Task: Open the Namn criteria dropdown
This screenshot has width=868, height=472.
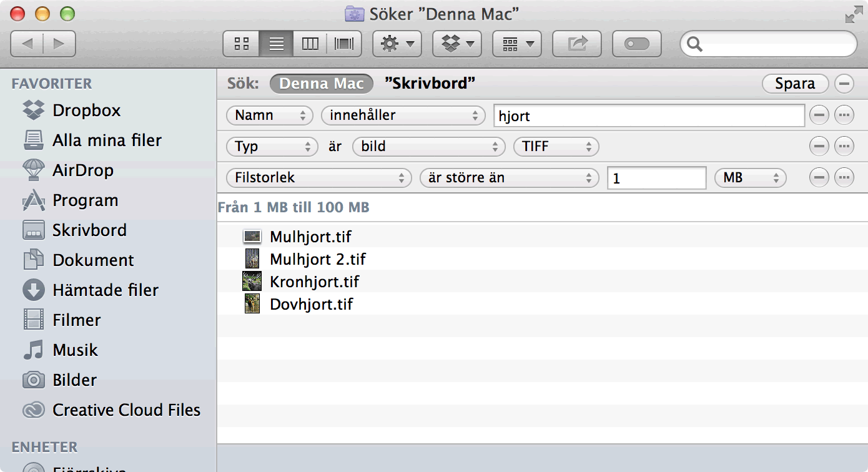Action: pyautogui.click(x=269, y=116)
